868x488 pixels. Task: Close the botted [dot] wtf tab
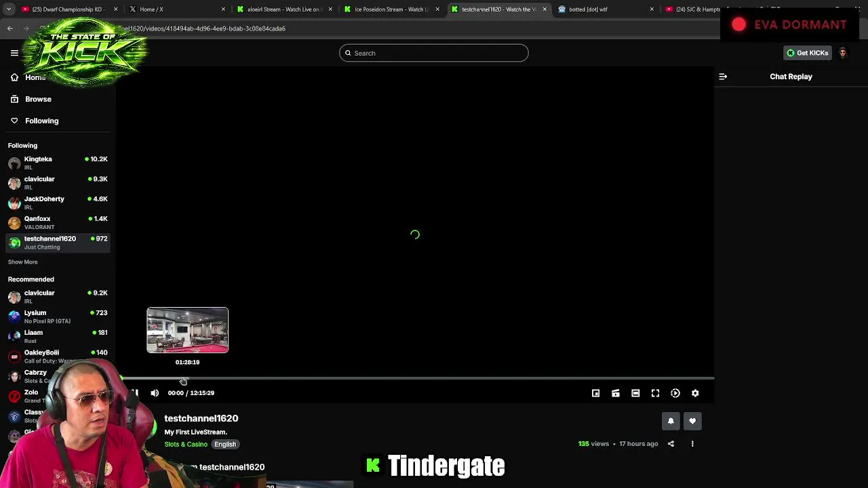tap(652, 9)
